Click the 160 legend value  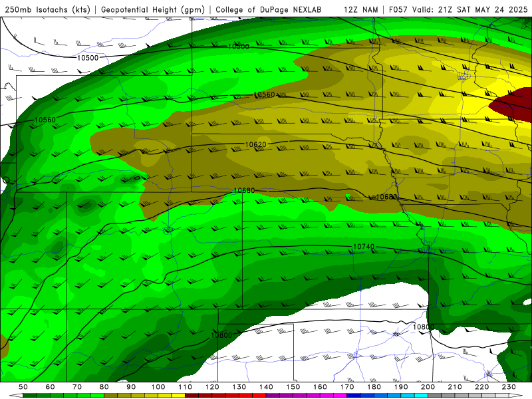[321, 387]
